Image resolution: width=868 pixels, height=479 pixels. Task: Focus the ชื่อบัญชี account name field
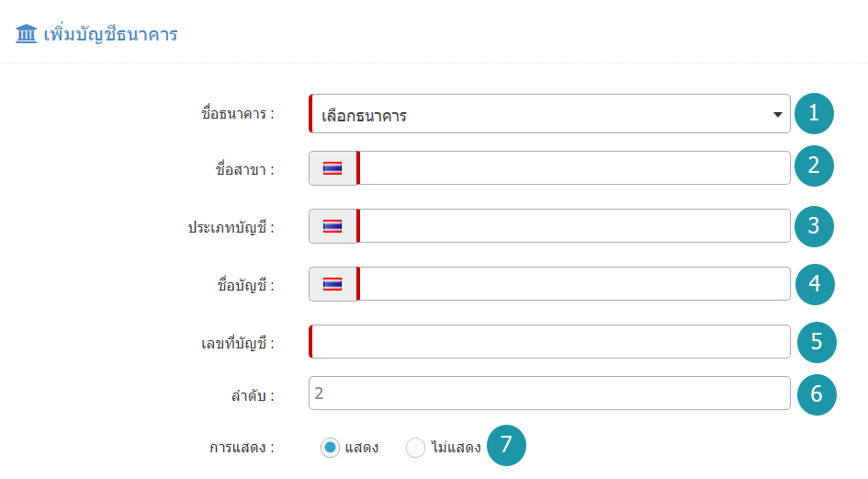[574, 284]
